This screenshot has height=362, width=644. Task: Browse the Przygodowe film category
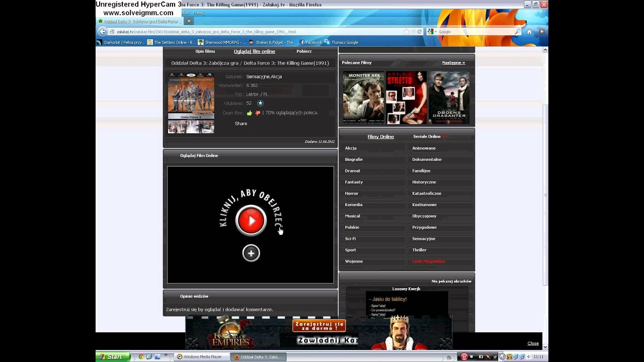[425, 227]
